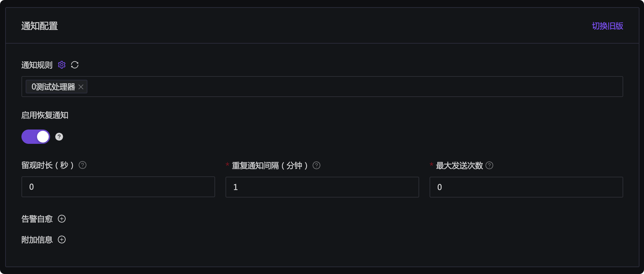This screenshot has height=274, width=644.
Task: Click the slider-style recovery notification control
Action: click(x=35, y=137)
